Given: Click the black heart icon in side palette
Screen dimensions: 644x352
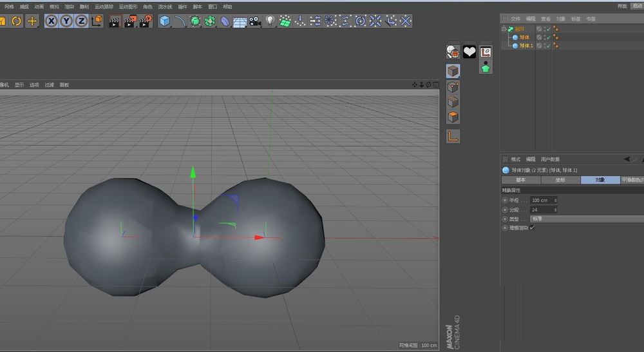Looking at the screenshot, I should point(469,52).
